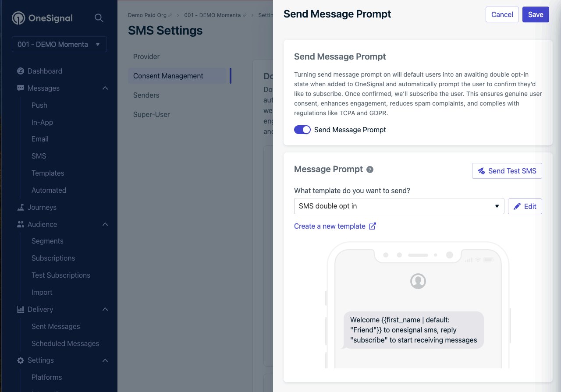Image resolution: width=561 pixels, height=392 pixels.
Task: Click the OneSignal logo icon
Action: [18, 18]
